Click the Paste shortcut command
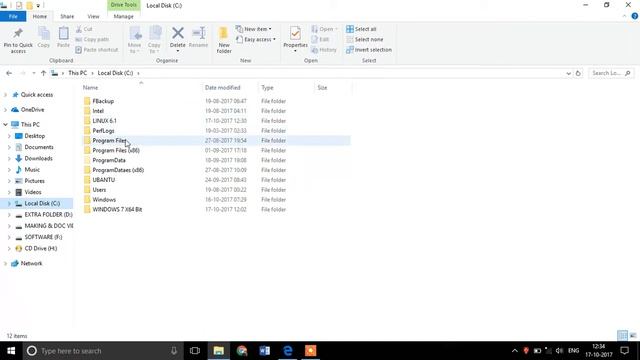 [97, 50]
